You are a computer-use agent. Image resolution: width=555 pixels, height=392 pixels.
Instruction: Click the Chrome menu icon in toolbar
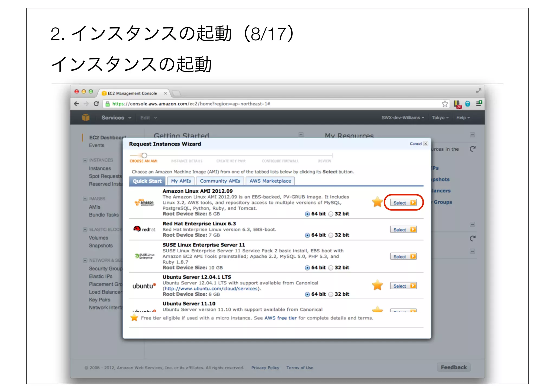[479, 103]
